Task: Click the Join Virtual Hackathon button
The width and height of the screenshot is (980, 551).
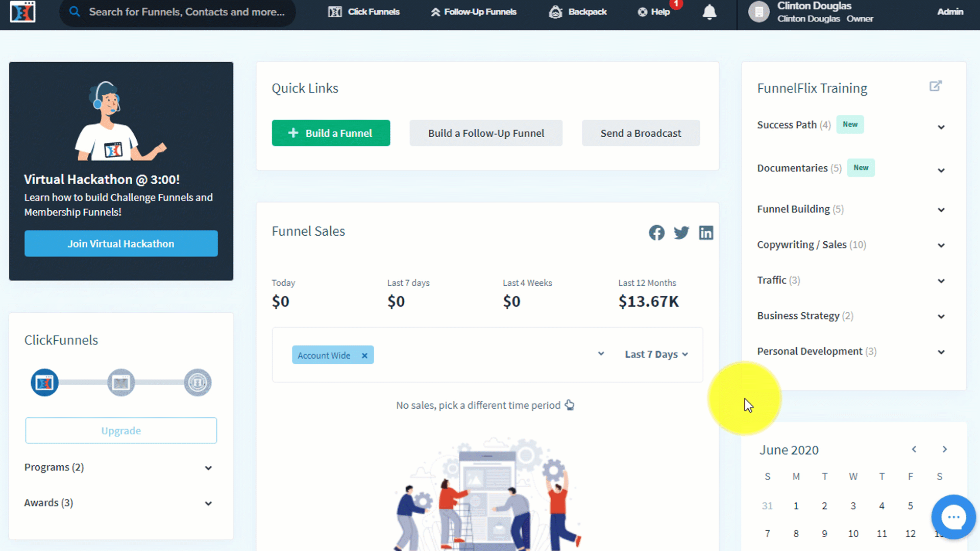Action: click(121, 243)
